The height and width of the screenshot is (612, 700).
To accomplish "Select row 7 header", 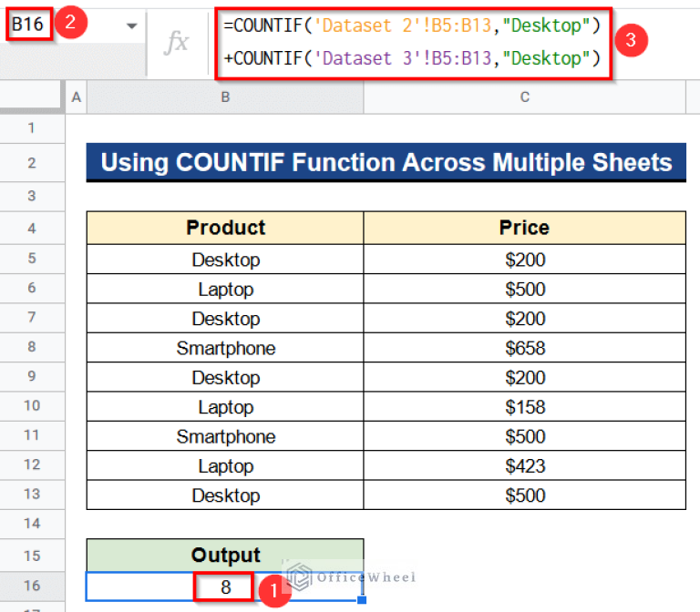I will pos(32,317).
